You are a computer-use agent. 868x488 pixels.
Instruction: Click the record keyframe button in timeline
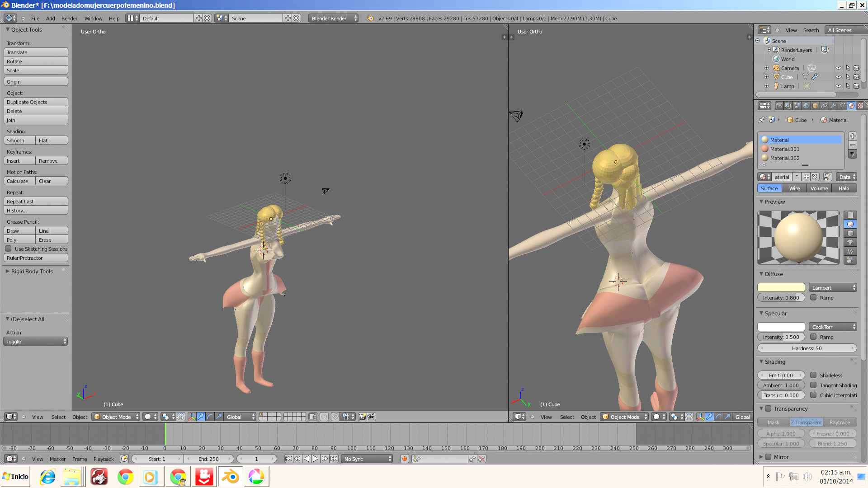[405, 459]
